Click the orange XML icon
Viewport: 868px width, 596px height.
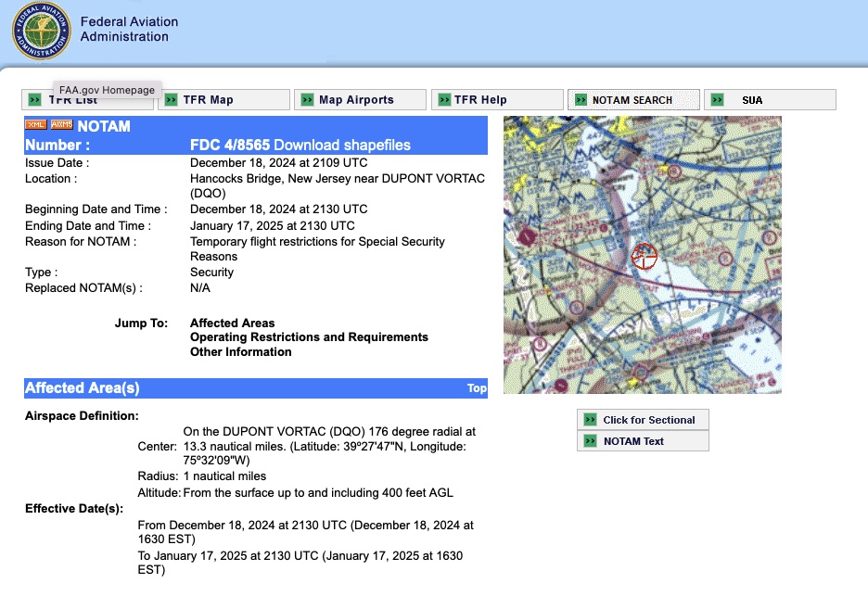pyautogui.click(x=35, y=124)
